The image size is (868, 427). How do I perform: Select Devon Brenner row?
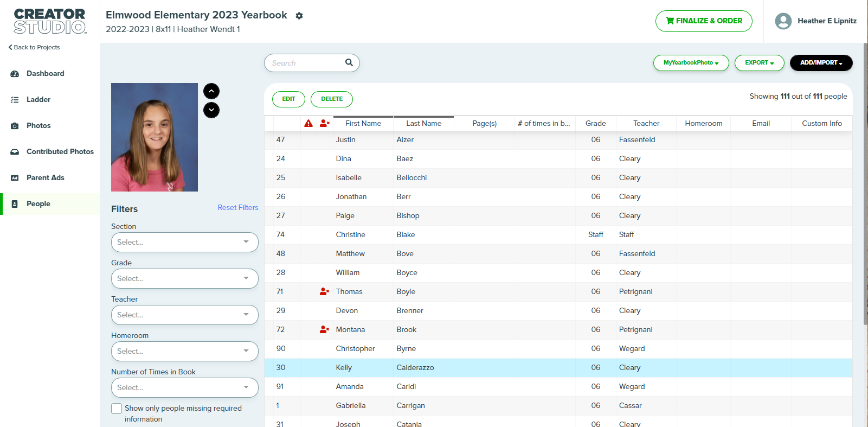click(558, 311)
